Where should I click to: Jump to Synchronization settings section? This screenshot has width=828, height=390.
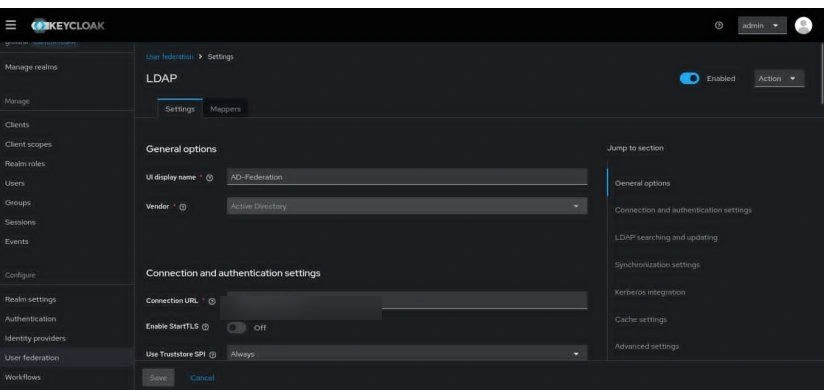[x=657, y=264]
